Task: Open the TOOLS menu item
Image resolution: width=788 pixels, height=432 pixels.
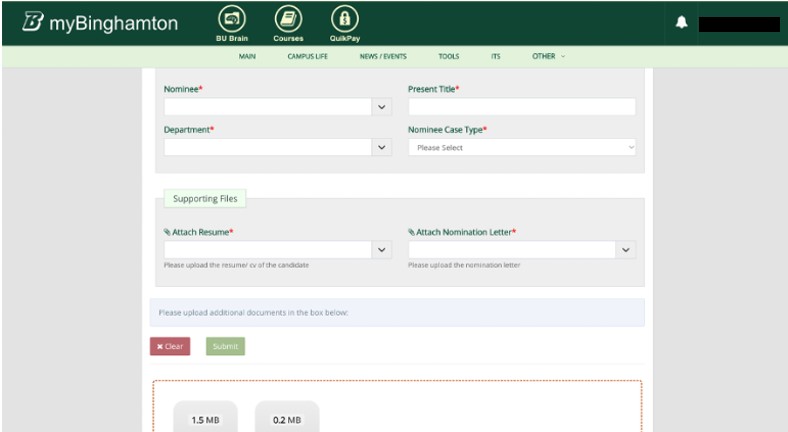Action: coord(449,57)
